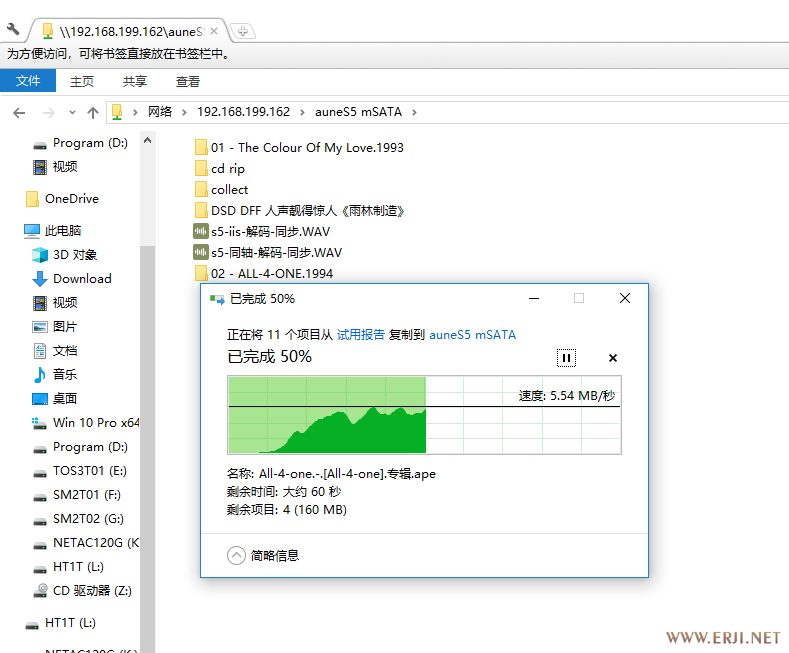This screenshot has width=789, height=653.
Task: Go back with the left arrow
Action: [19, 113]
